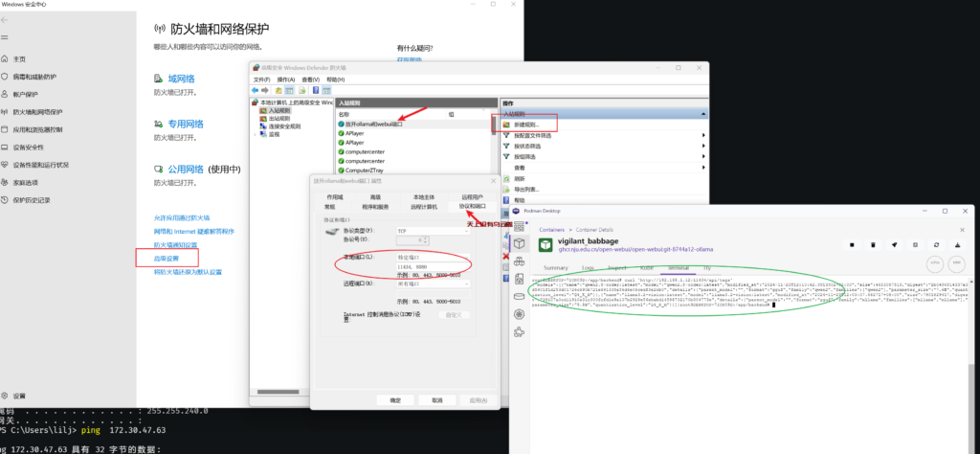
Task: Click the local port field containing 11434, 8080
Action: 434,266
